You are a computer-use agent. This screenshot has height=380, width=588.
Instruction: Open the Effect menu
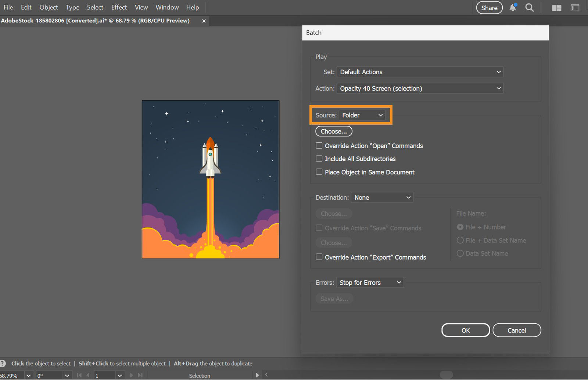(119, 7)
